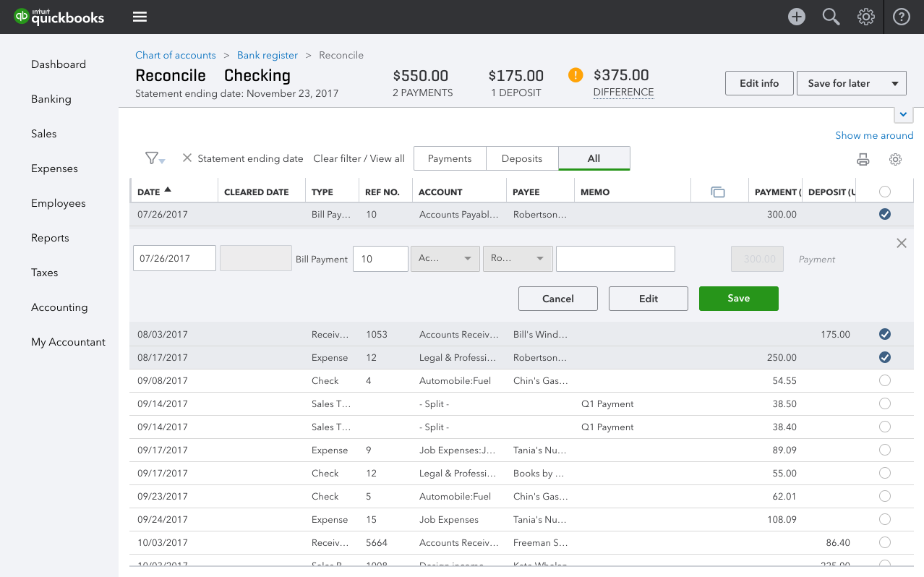
Task: Open Taxes in the sidebar
Action: 45,273
